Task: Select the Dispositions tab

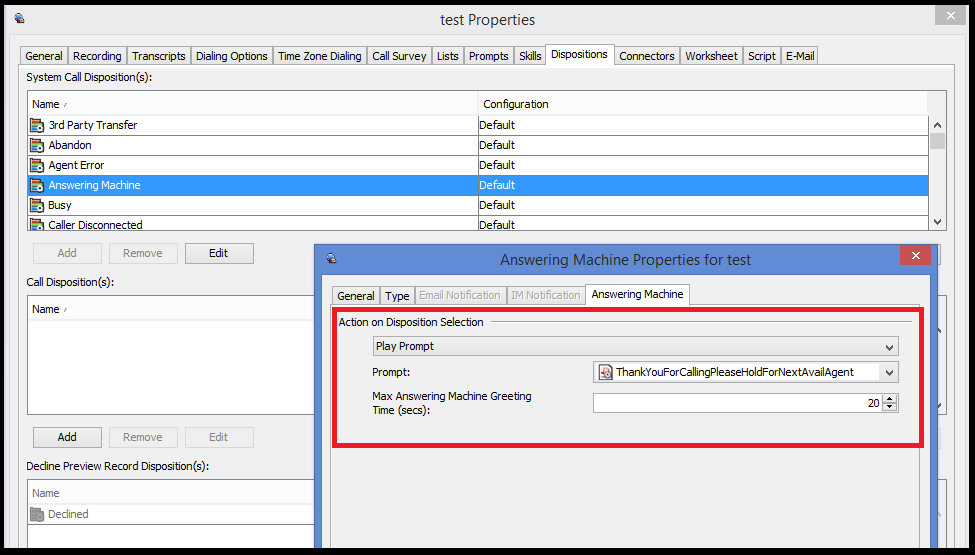Action: click(579, 54)
